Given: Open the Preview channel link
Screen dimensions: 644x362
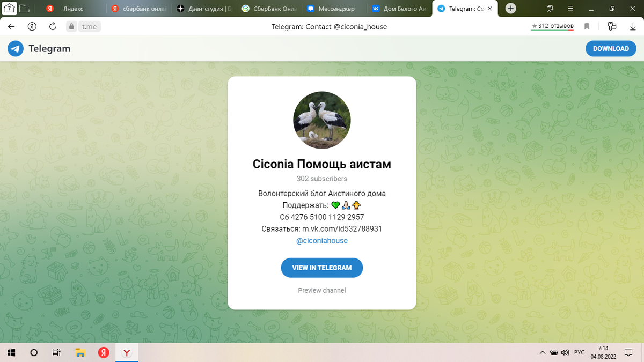Looking at the screenshot, I should click(x=322, y=290).
